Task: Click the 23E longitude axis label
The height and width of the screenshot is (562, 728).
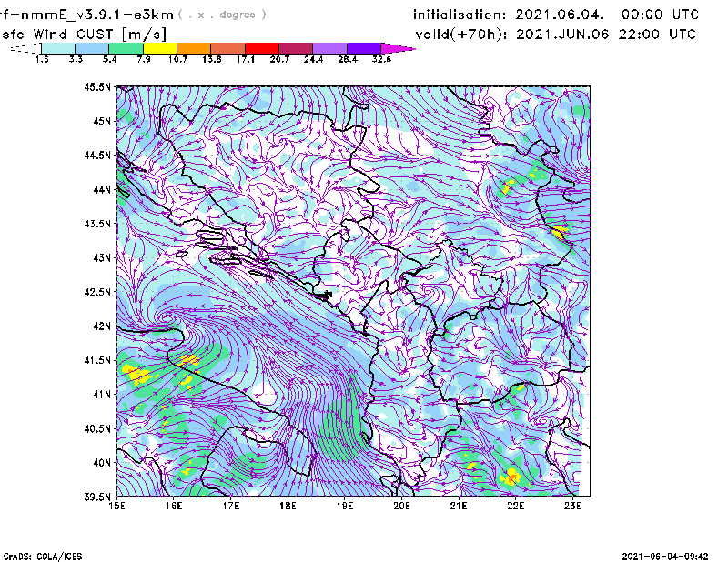Action: pos(573,507)
